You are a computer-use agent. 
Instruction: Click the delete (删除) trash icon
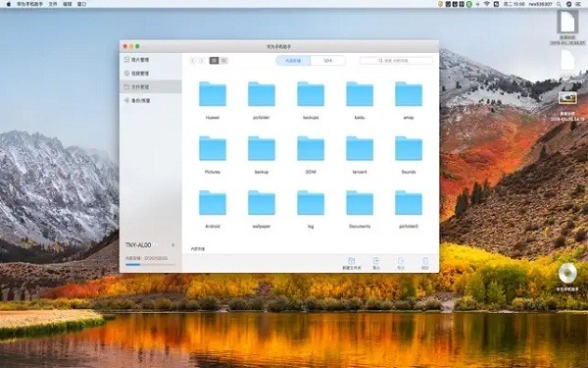tap(425, 261)
